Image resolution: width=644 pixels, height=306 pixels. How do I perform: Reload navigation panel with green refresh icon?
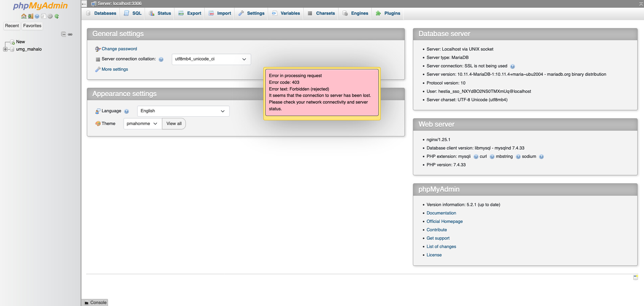[x=57, y=16]
